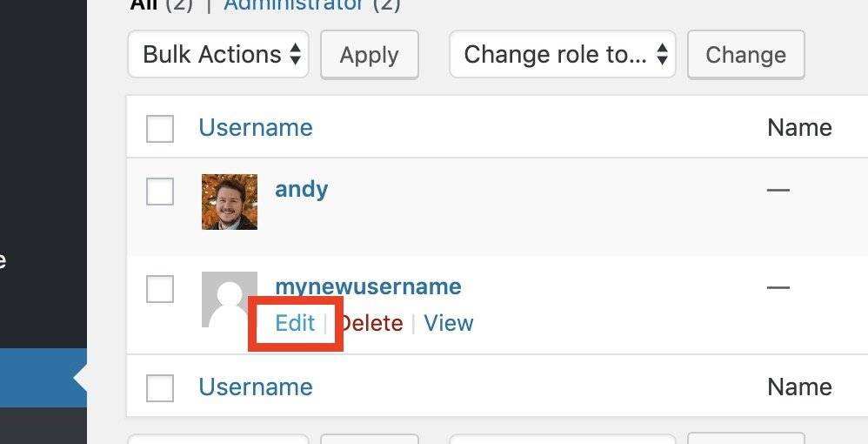Viewport: 868px width, 444px height.
Task: Click andy's profile photo avatar
Action: (230, 201)
